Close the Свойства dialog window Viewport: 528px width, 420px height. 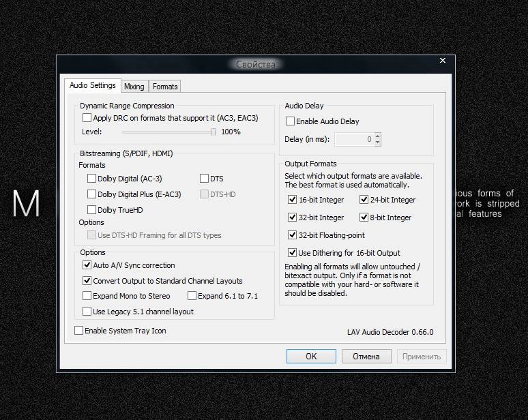[x=443, y=60]
